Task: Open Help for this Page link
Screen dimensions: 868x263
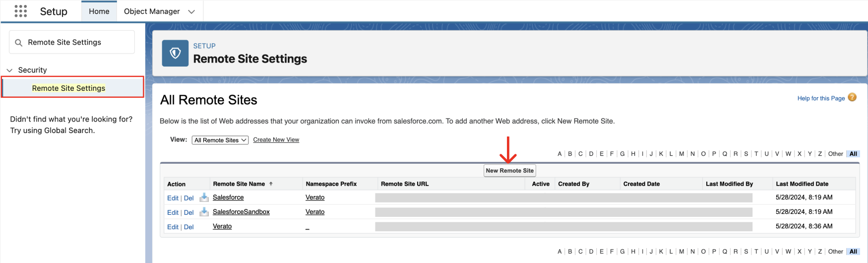Action: (x=821, y=98)
